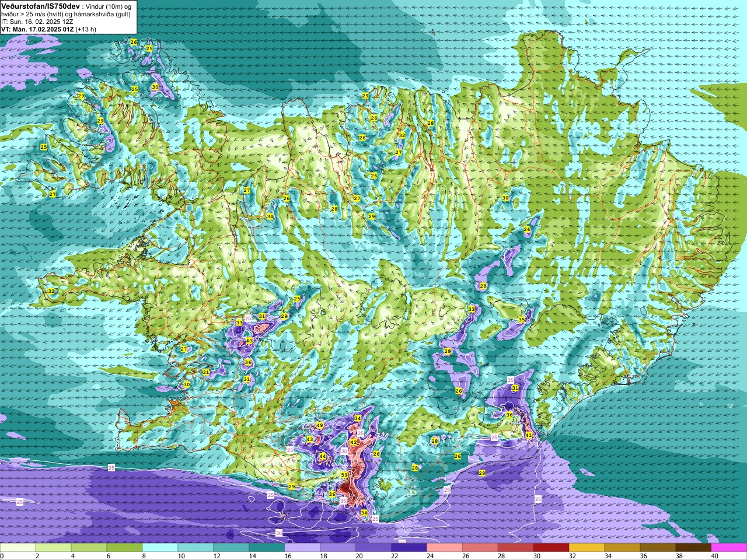Screen dimensions: 747x560
Task: Click the golden yellow 32–34 m/s legend swatch
Action: [587, 548]
